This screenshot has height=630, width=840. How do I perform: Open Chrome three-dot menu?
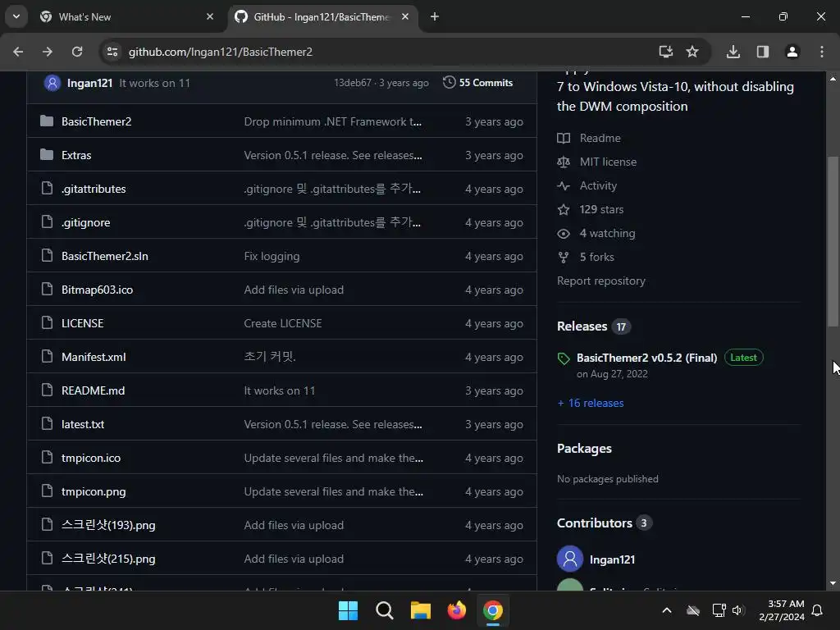click(822, 52)
